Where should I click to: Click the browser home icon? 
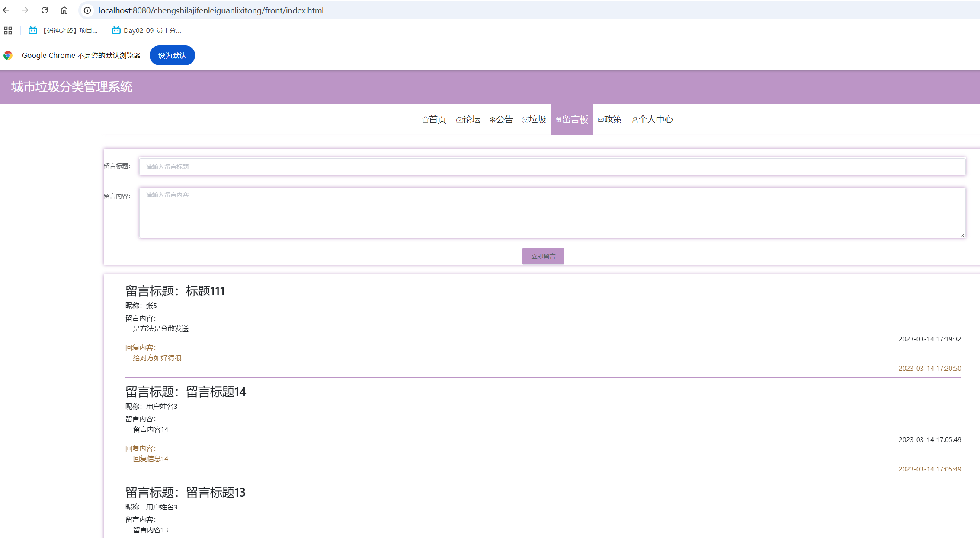click(x=64, y=10)
